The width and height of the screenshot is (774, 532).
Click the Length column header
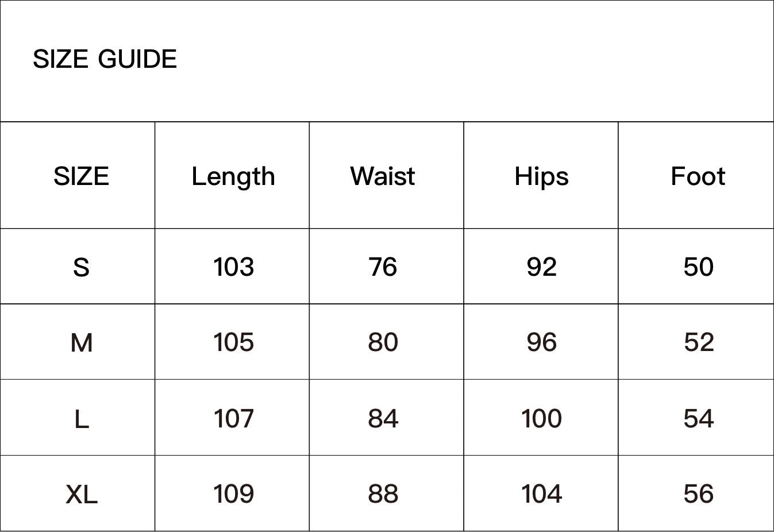pyautogui.click(x=233, y=176)
